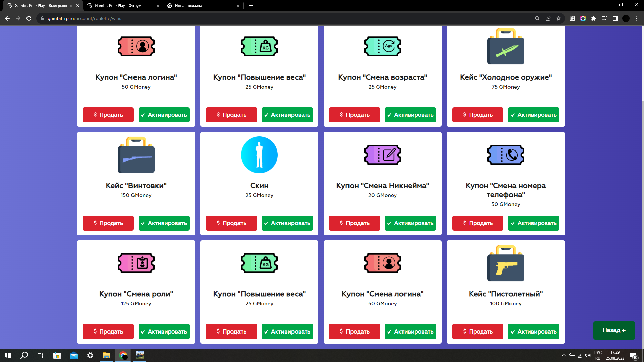Toggle the browser side panel button
The image size is (644, 362).
tap(615, 18)
